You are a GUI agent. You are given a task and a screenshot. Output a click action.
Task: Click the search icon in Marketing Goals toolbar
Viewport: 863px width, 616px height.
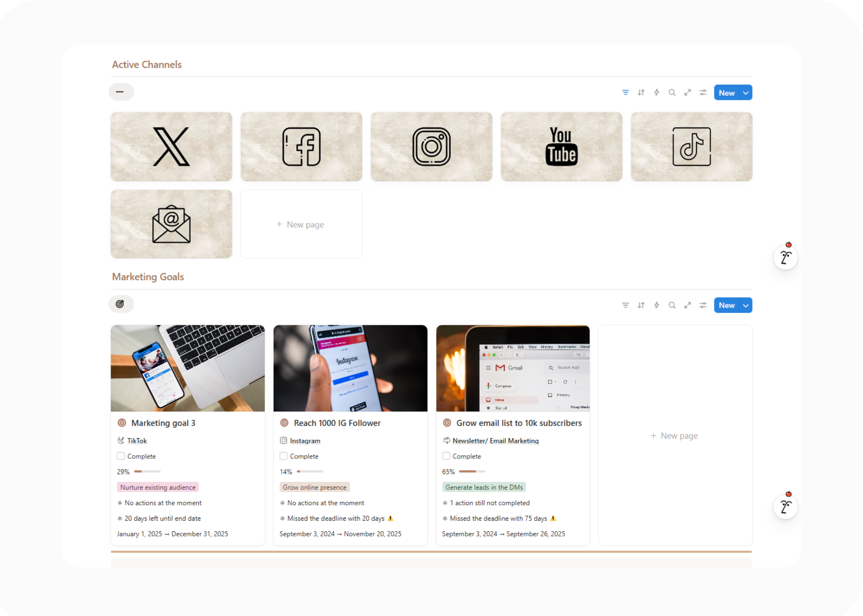[672, 305]
